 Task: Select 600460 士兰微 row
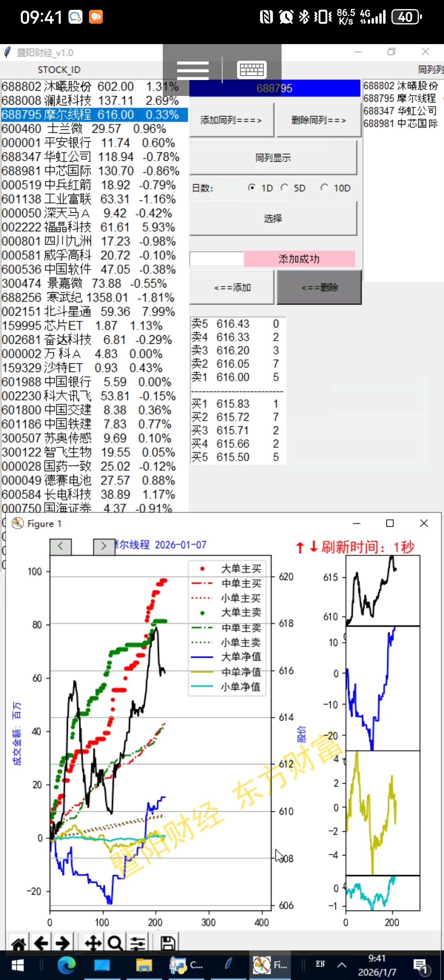[x=94, y=129]
